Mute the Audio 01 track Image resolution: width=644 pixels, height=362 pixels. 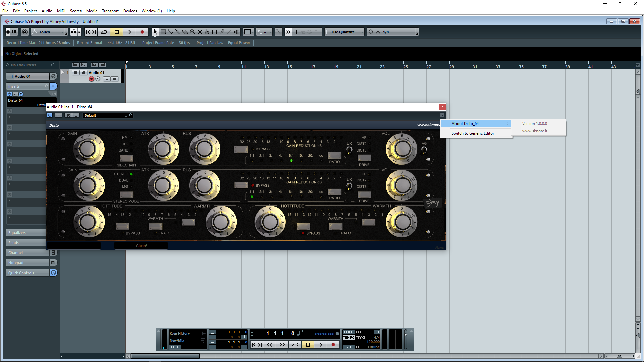(76, 73)
